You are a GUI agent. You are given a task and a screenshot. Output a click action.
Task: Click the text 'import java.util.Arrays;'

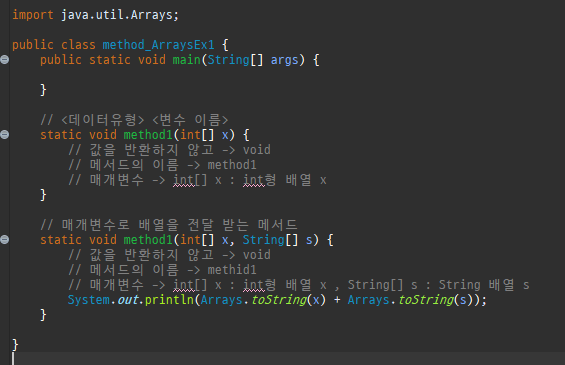click(95, 15)
